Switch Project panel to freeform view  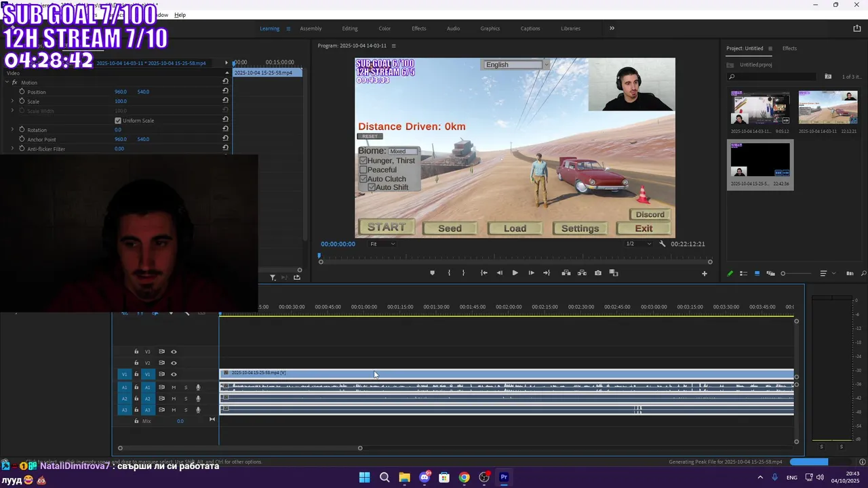coord(770,274)
